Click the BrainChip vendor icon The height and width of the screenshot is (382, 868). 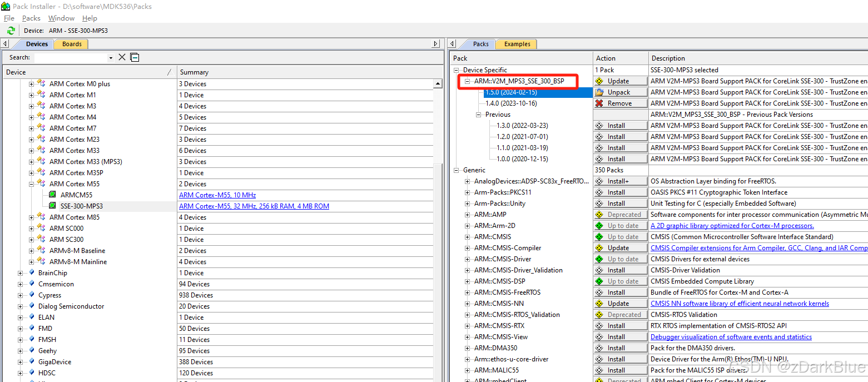31,272
